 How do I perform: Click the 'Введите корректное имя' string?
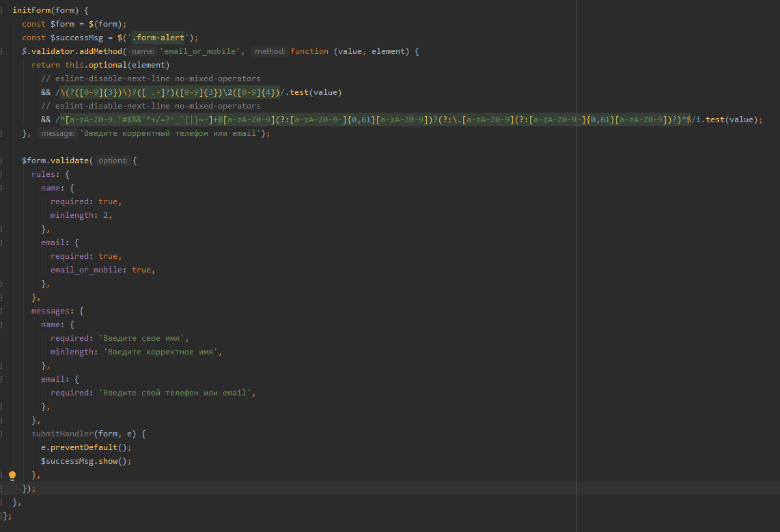[x=161, y=352]
